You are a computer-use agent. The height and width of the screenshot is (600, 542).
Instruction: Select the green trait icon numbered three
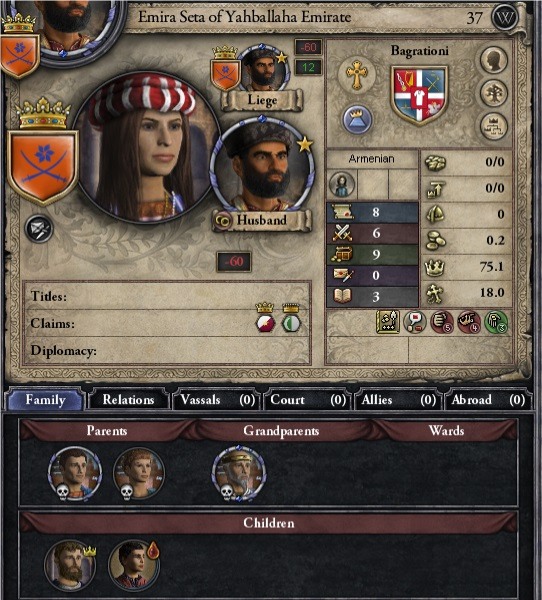(x=496, y=322)
